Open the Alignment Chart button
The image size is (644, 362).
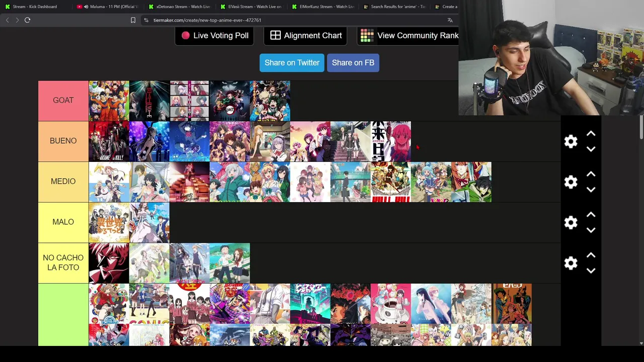305,36
